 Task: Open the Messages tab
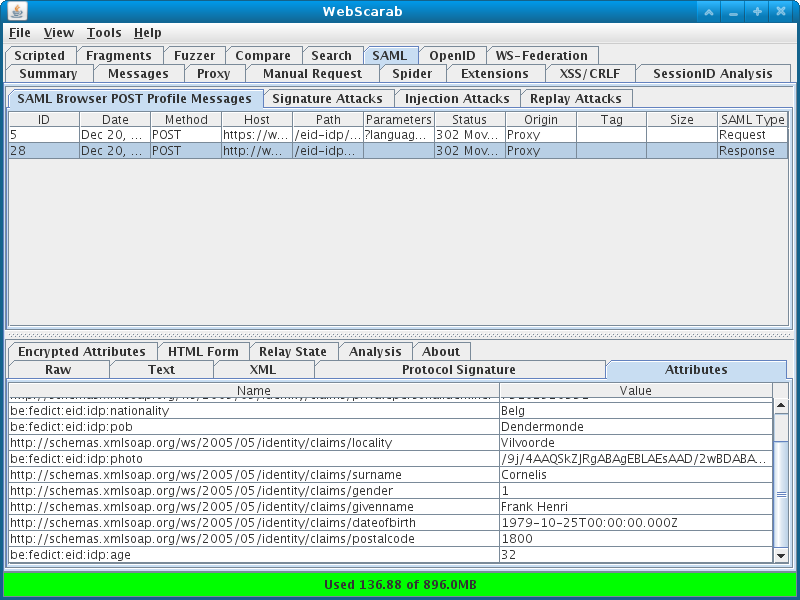[x=138, y=73]
